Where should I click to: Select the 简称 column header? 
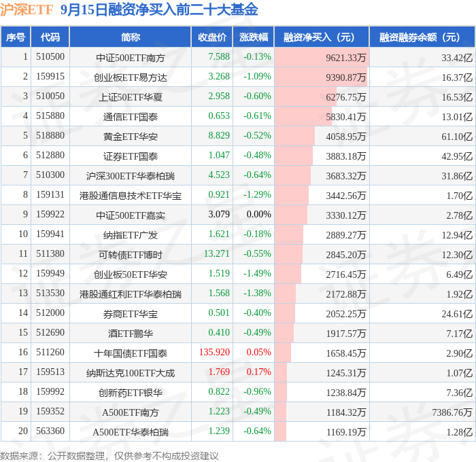[x=131, y=37]
